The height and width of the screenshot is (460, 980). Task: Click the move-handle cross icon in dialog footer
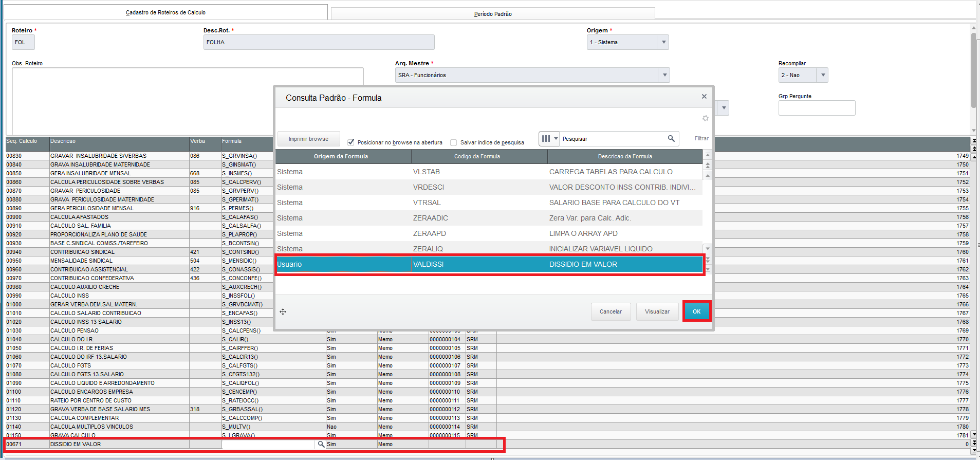coord(283,312)
